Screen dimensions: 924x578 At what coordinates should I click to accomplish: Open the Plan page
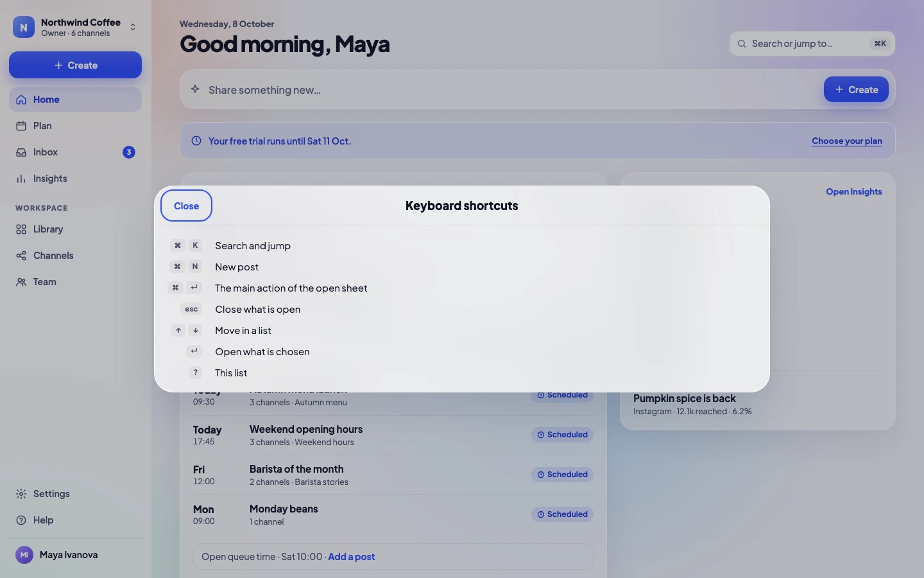(75, 126)
